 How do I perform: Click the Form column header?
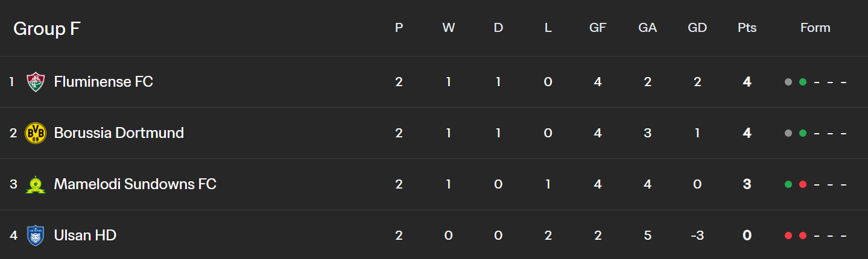816,28
